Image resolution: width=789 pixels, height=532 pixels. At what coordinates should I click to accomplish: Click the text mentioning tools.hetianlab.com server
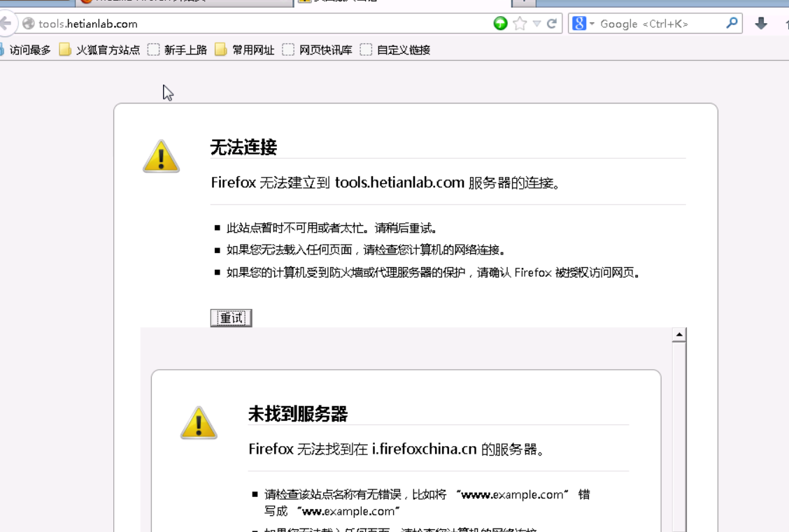click(x=385, y=182)
